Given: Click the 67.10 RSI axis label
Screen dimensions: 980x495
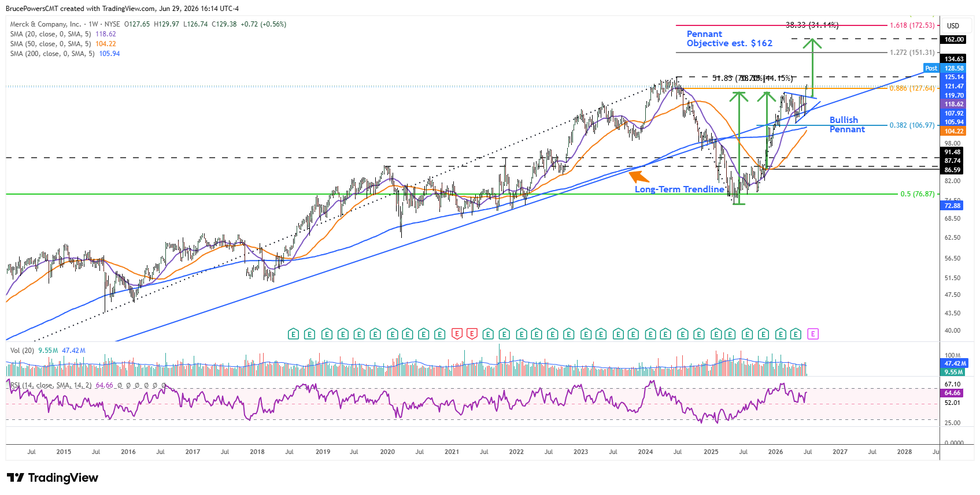Looking at the screenshot, I should pos(952,384).
